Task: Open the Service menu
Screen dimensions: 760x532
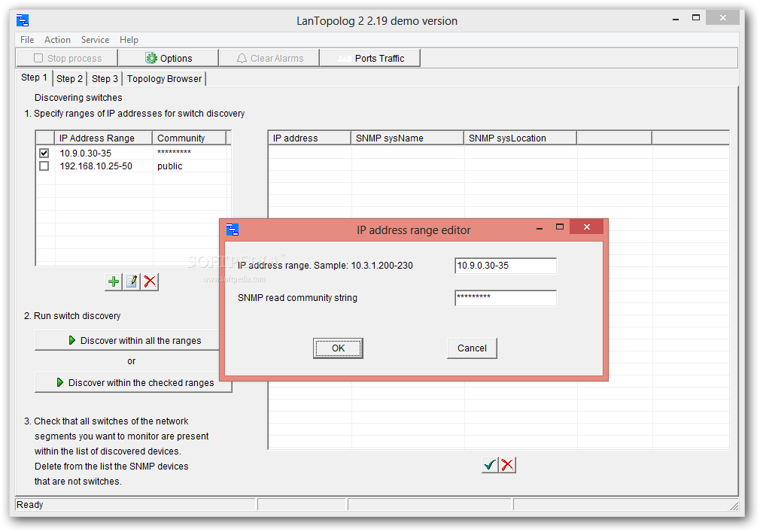Action: pos(95,40)
